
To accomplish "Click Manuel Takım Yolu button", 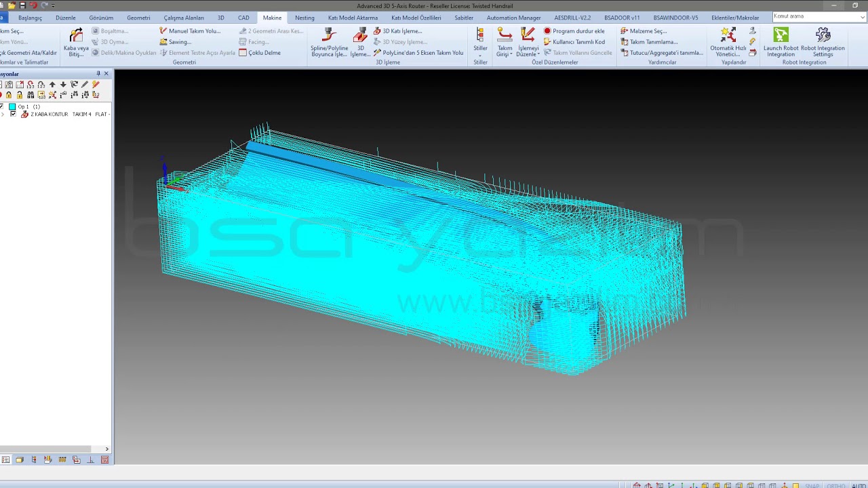I will click(190, 31).
